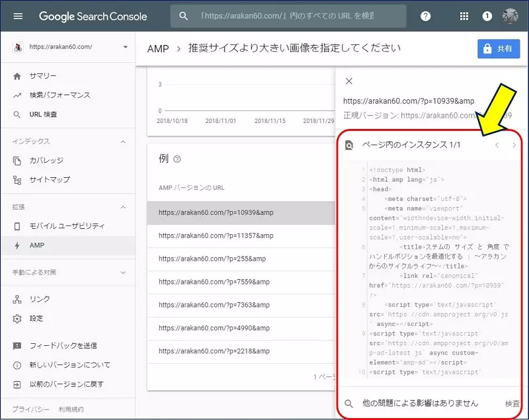Click the 新しいバージョンについて info icon

(17, 365)
